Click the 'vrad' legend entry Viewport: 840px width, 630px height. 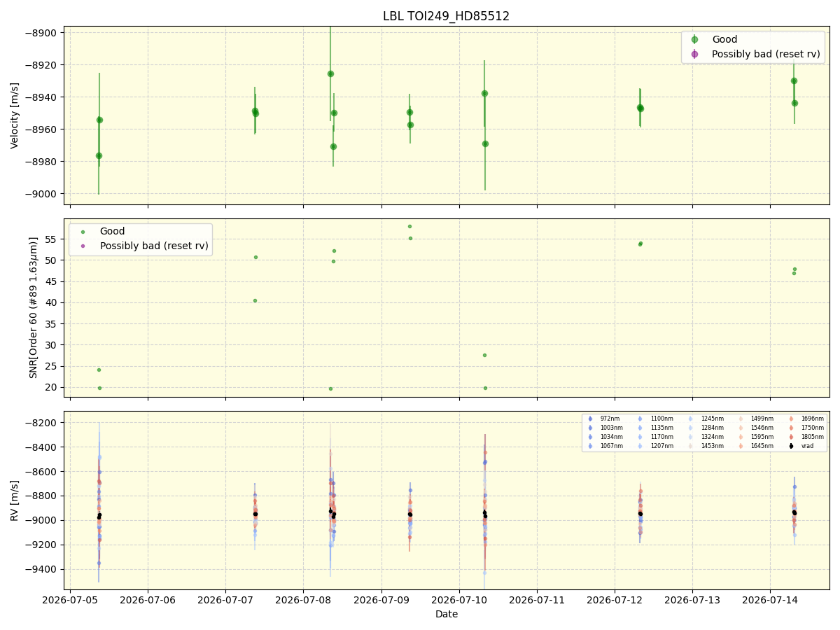[x=807, y=446]
